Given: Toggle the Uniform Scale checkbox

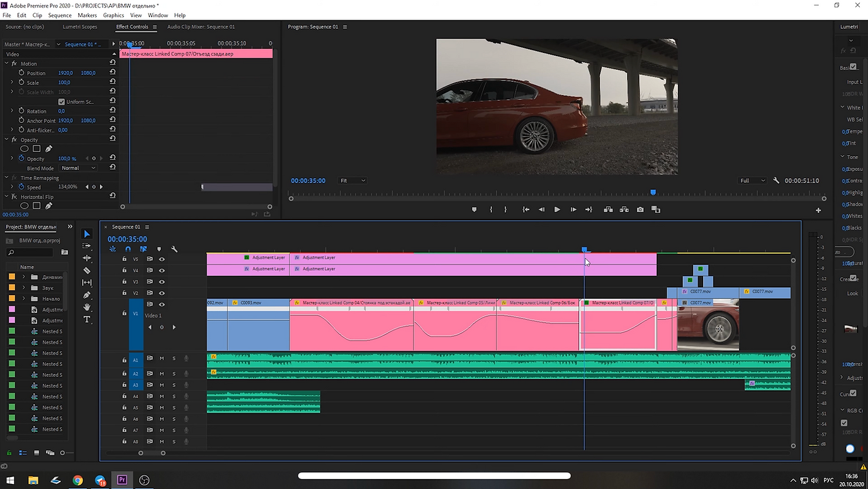Looking at the screenshot, I should pos(62,102).
